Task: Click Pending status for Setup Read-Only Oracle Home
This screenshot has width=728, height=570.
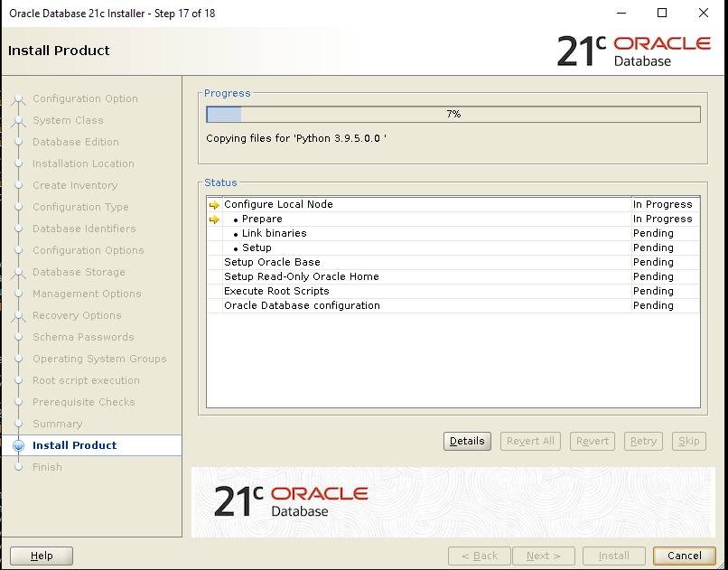Action: click(x=653, y=276)
